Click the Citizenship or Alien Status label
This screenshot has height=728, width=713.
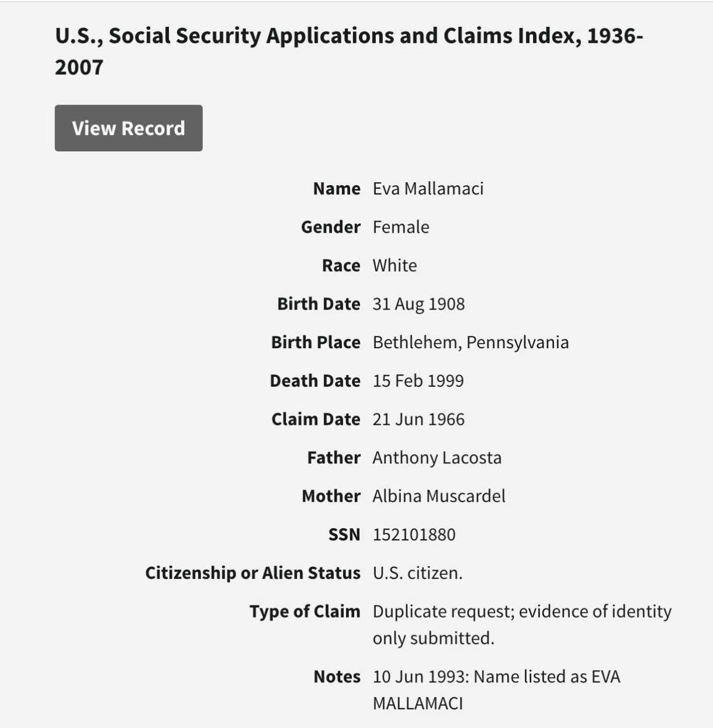pyautogui.click(x=252, y=573)
